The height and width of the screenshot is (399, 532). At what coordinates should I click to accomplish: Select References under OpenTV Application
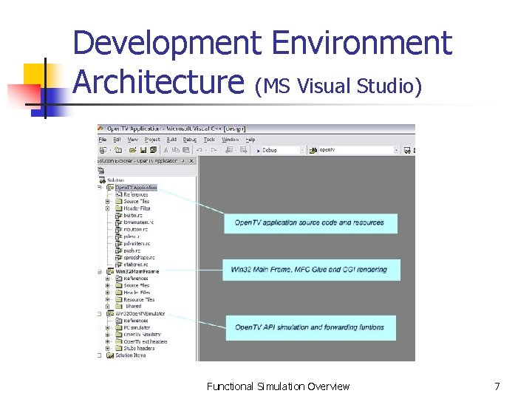click(x=136, y=194)
